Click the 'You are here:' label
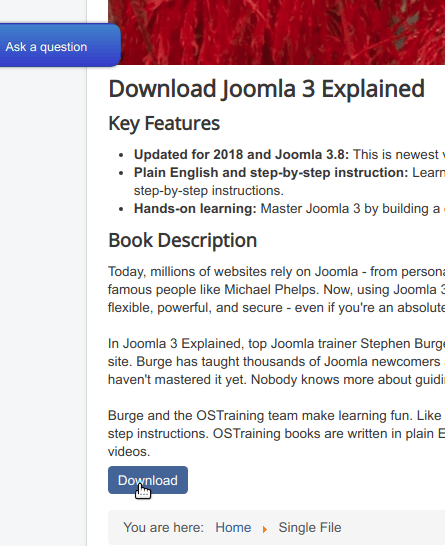The image size is (445, 546). [x=163, y=528]
